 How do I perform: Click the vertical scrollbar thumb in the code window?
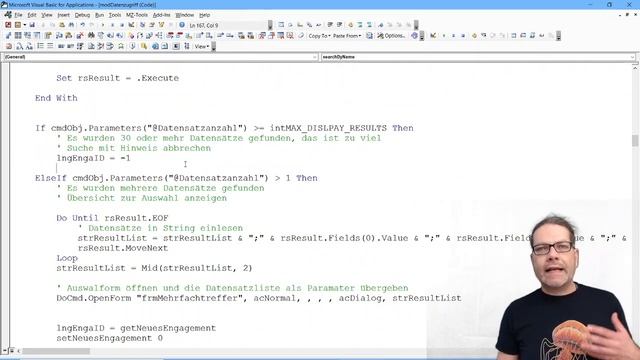(635, 140)
